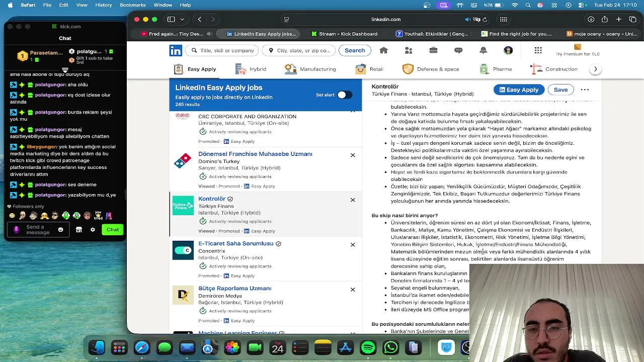Image resolution: width=644 pixels, height=362 pixels.
Task: Click the LinkedIn Search button
Action: click(x=355, y=50)
